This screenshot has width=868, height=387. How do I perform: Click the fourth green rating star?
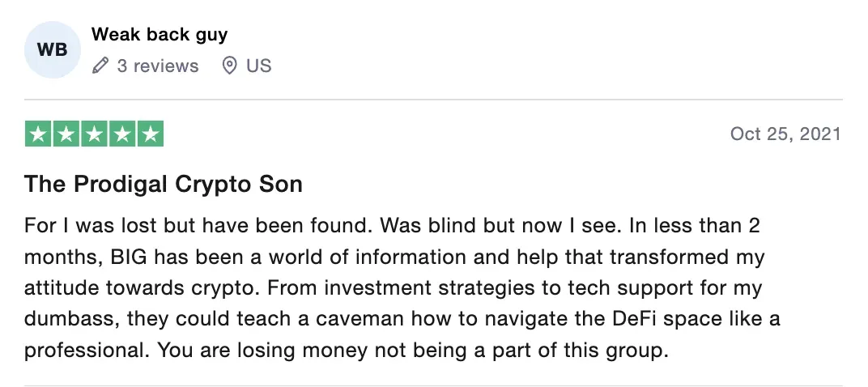[x=122, y=134]
